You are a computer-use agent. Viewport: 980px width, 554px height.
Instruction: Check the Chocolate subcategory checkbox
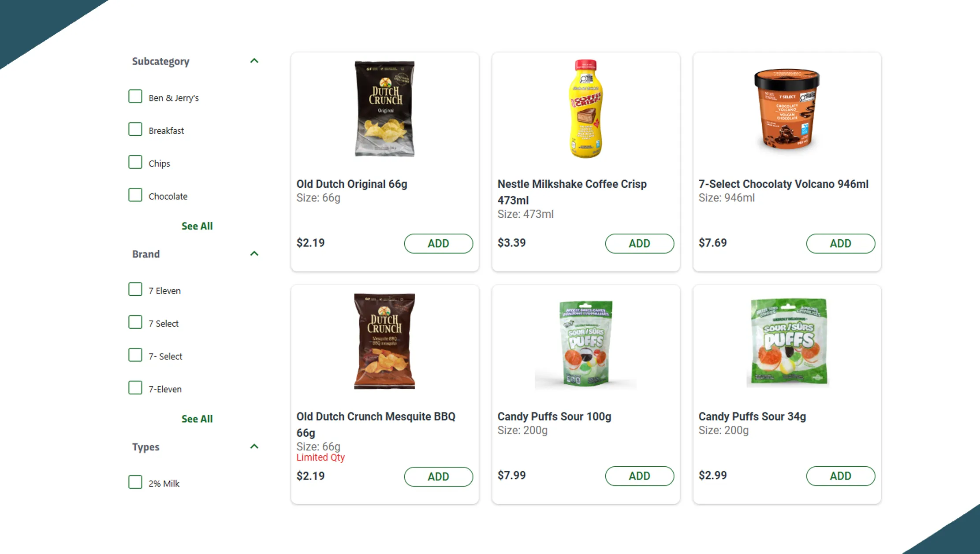[x=135, y=195]
